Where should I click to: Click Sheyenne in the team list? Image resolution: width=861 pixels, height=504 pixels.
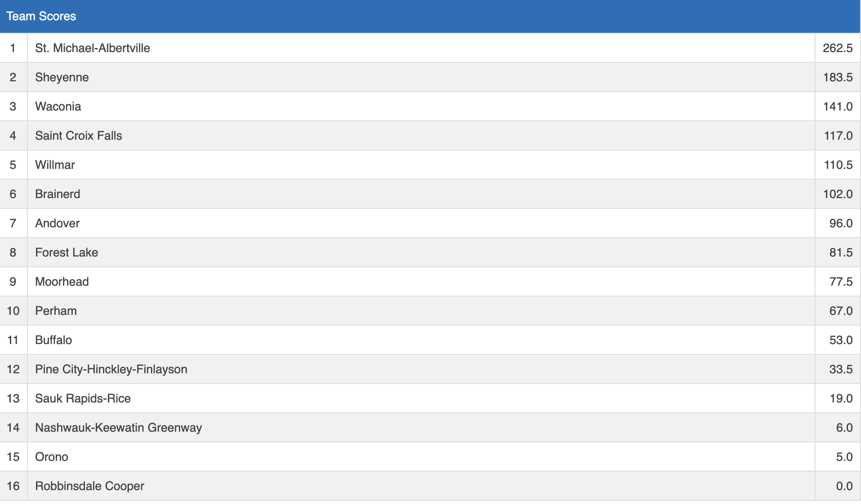(62, 77)
